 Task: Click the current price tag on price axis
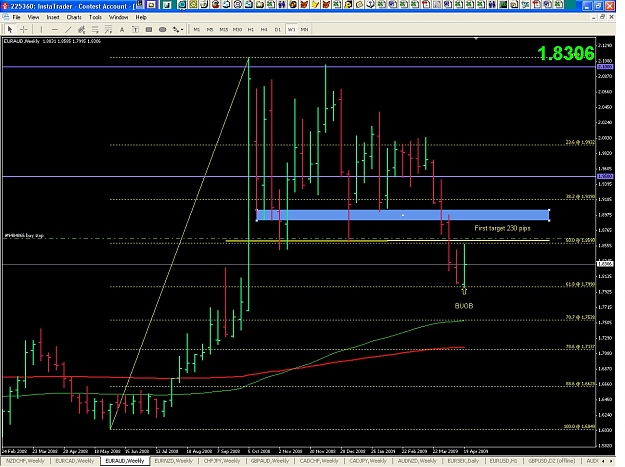pos(605,264)
